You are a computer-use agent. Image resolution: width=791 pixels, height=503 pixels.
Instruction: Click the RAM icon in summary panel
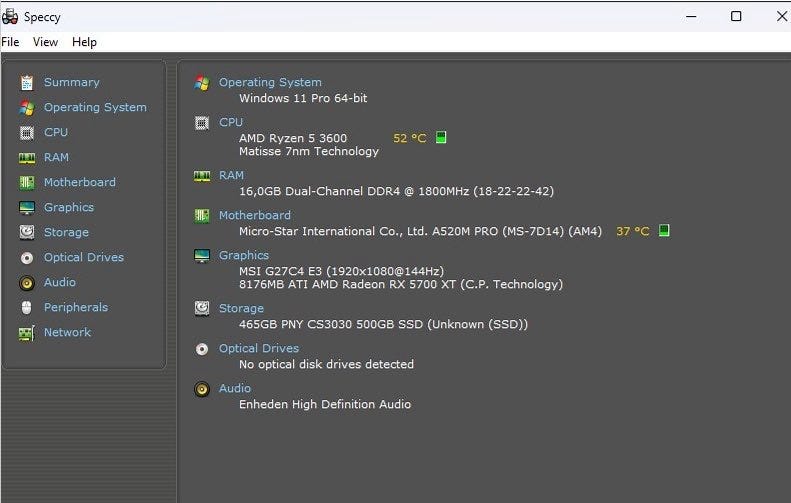click(202, 176)
